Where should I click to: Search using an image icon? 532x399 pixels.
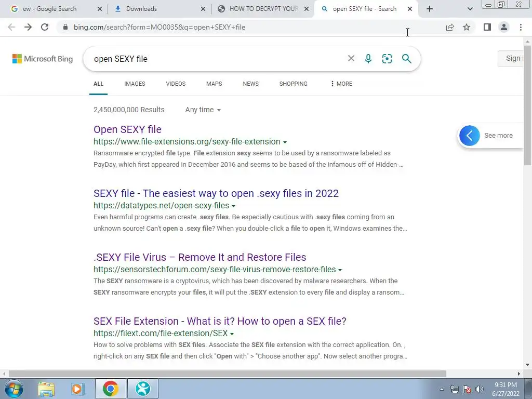coord(387,59)
